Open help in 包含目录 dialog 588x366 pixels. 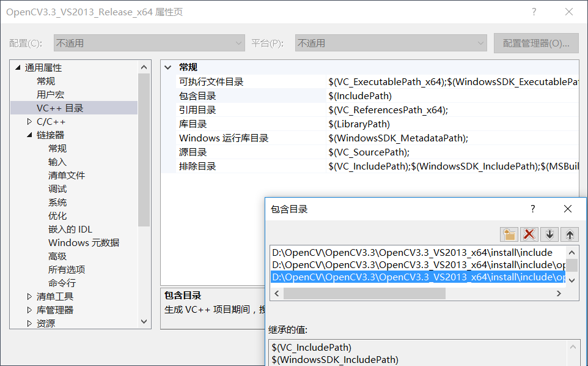[533, 209]
